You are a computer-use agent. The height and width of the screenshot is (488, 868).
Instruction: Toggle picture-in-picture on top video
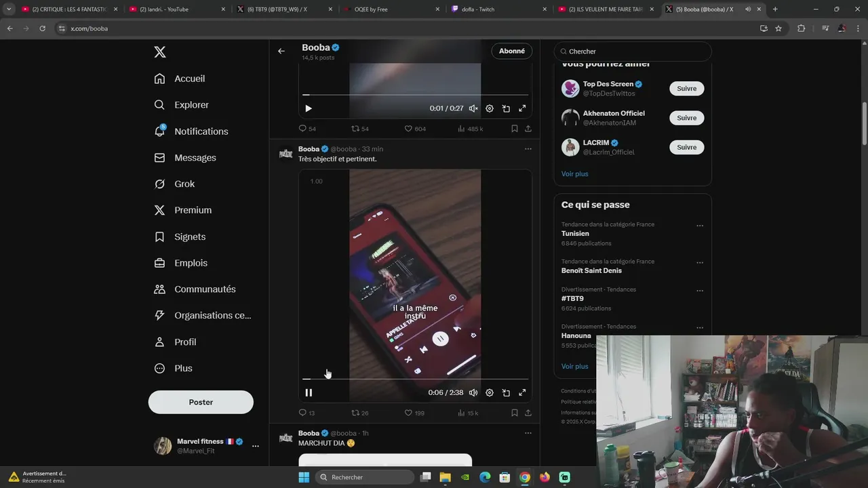(x=506, y=108)
